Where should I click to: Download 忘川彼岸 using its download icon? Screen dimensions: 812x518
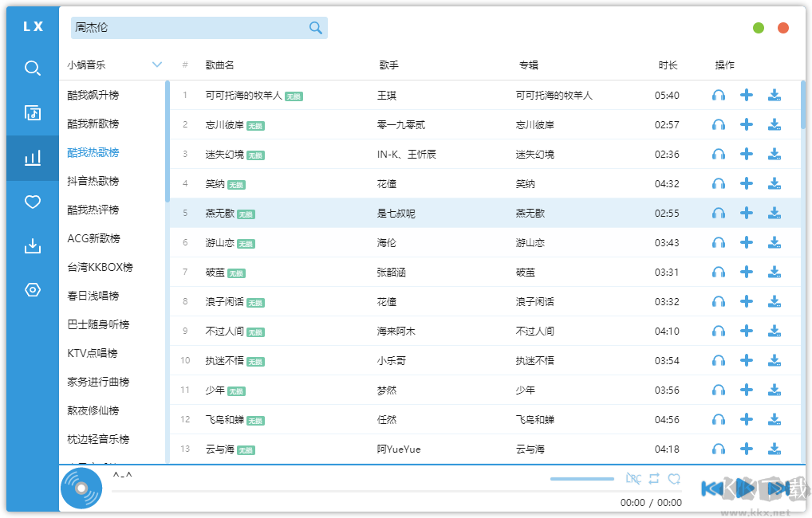coord(774,124)
